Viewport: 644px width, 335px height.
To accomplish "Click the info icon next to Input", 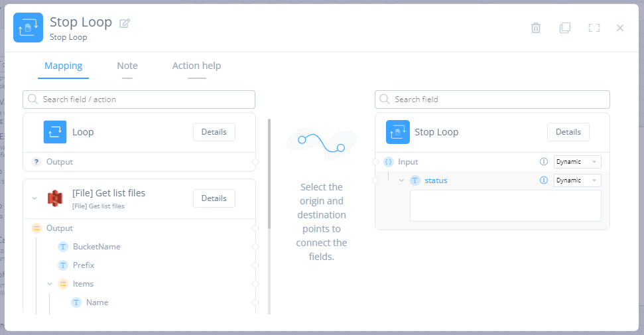I will click(x=544, y=162).
